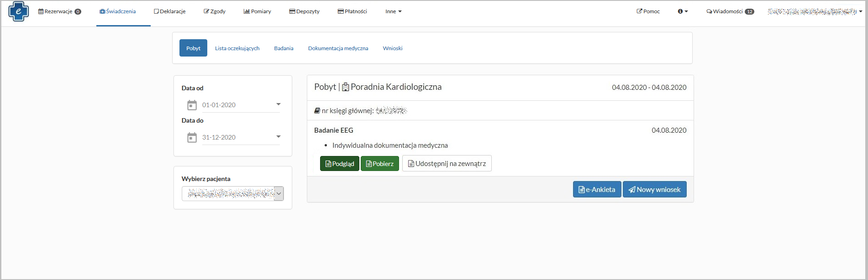Switch to Dokumentacja medyczna tab

pyautogui.click(x=338, y=48)
